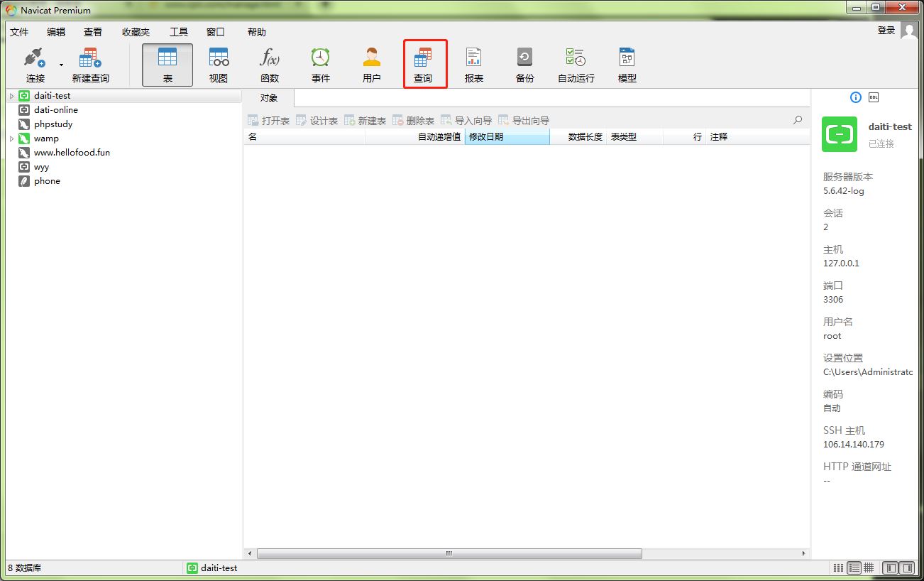The width and height of the screenshot is (924, 581).
Task: Open the Connection (连接) dropdown arrow
Action: (61, 65)
